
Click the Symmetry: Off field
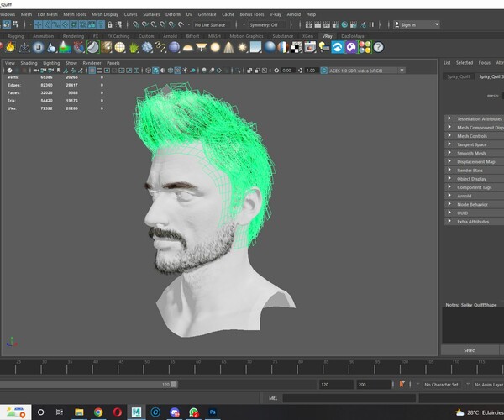click(267, 24)
